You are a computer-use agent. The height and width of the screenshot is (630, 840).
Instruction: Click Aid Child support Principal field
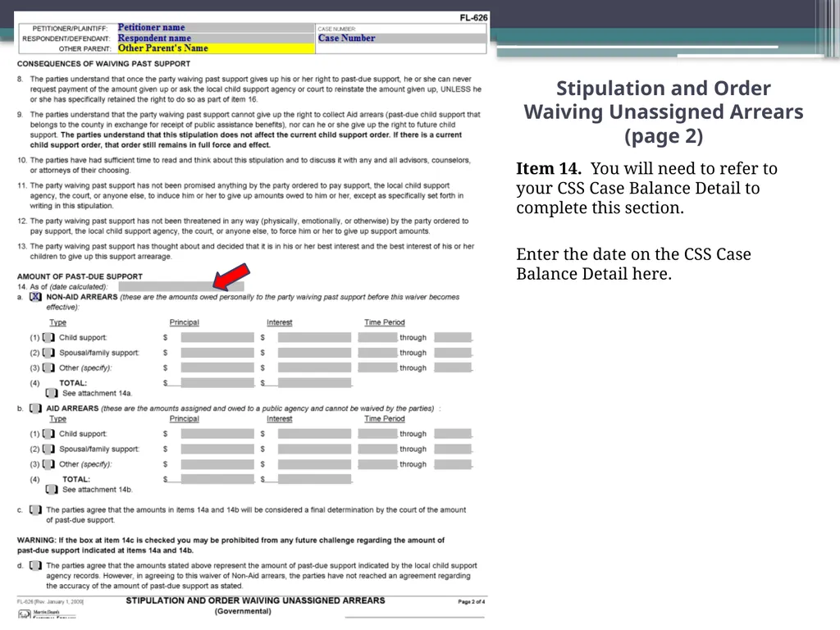(x=217, y=434)
